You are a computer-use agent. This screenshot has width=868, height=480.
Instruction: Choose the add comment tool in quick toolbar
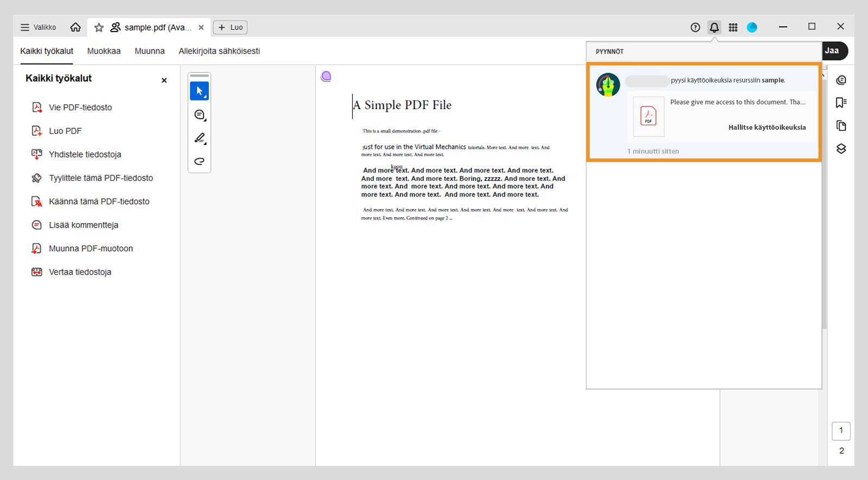click(x=200, y=115)
